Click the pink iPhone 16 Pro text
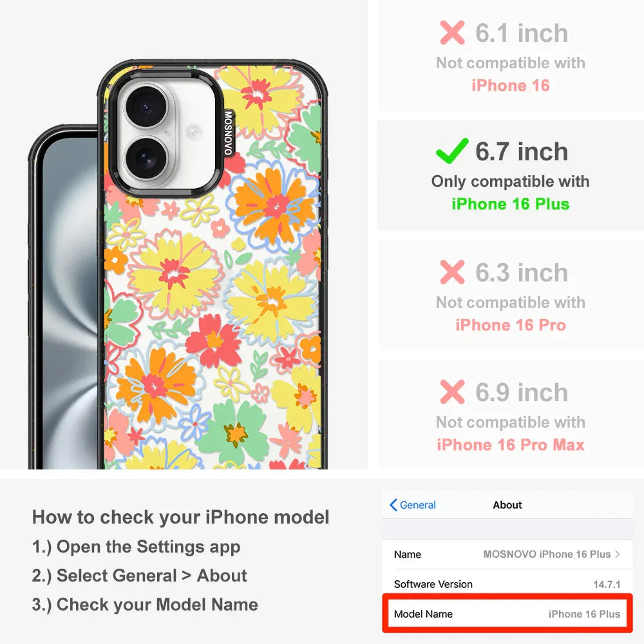This screenshot has height=644, width=644. pos(511,325)
